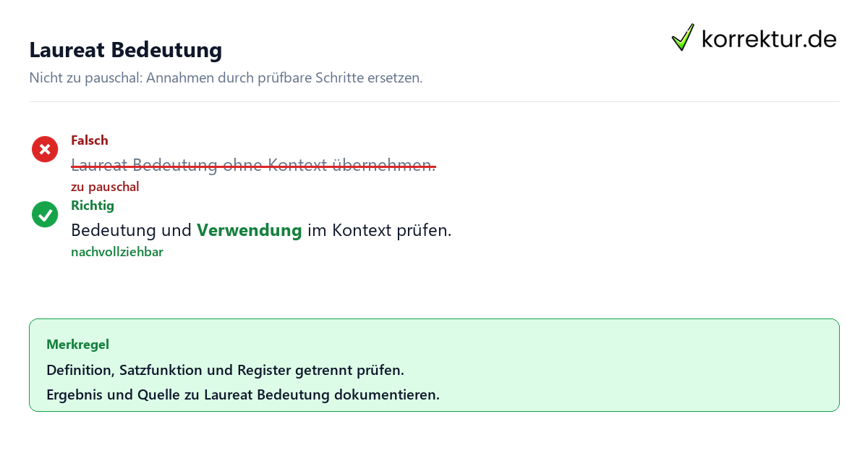Click the green checkmark Richtig icon
The image size is (868, 456).
tap(45, 214)
